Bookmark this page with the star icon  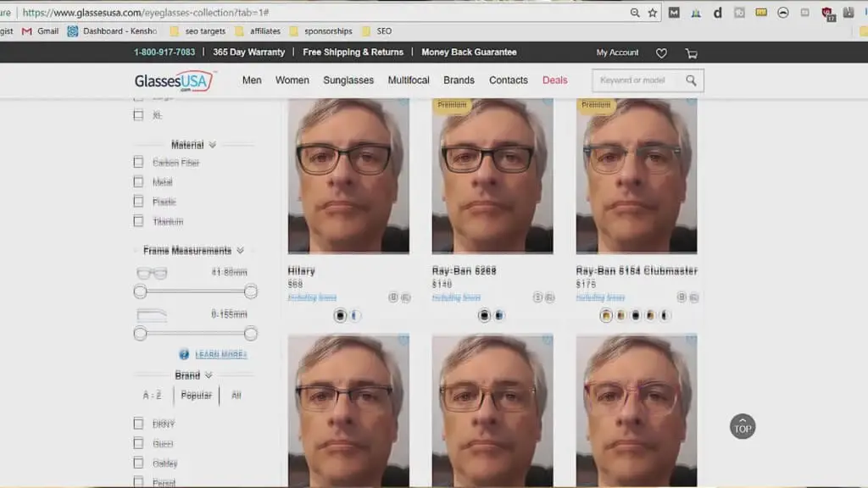[653, 12]
